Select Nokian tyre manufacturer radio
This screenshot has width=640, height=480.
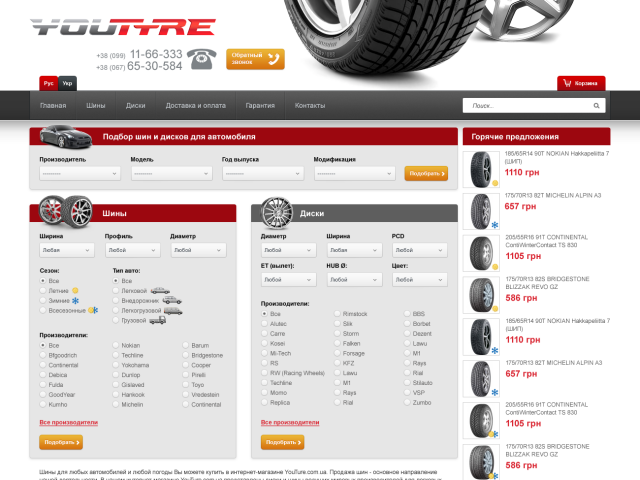[x=116, y=345]
